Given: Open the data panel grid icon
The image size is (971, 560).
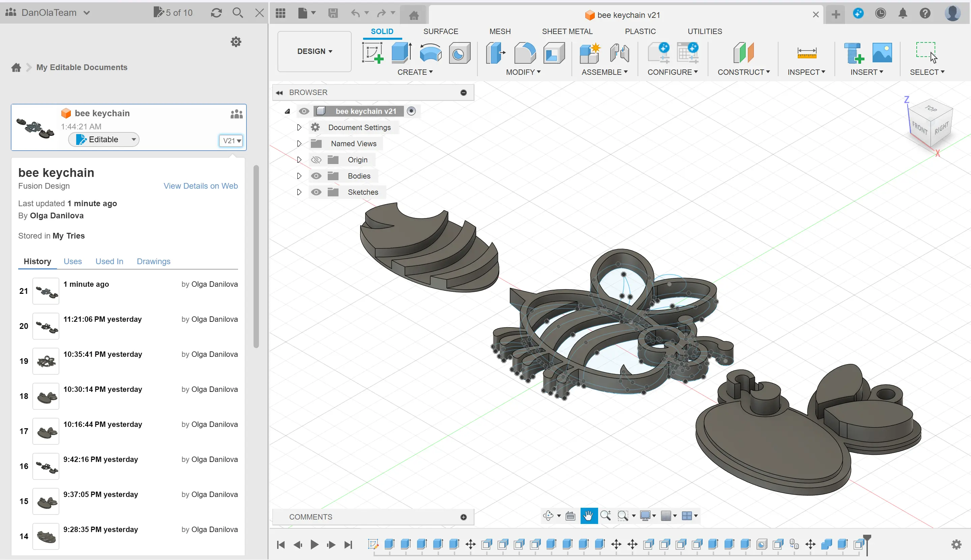Looking at the screenshot, I should click(x=281, y=13).
